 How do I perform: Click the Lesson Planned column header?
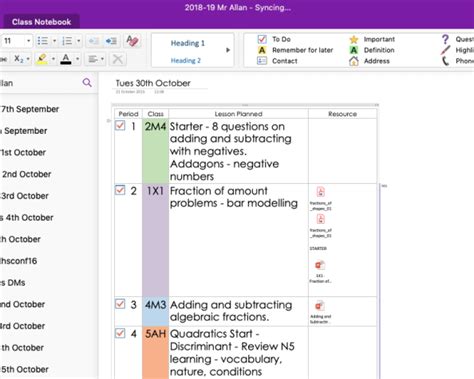click(238, 114)
